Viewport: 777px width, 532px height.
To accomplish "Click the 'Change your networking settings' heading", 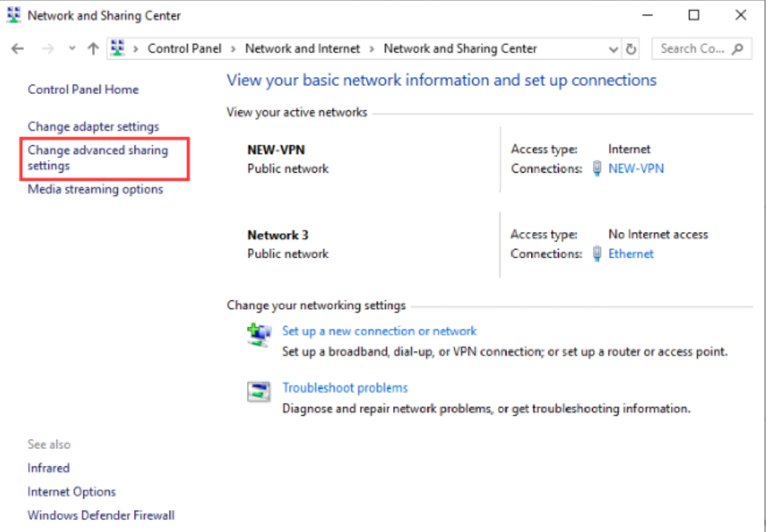I will pyautogui.click(x=316, y=305).
